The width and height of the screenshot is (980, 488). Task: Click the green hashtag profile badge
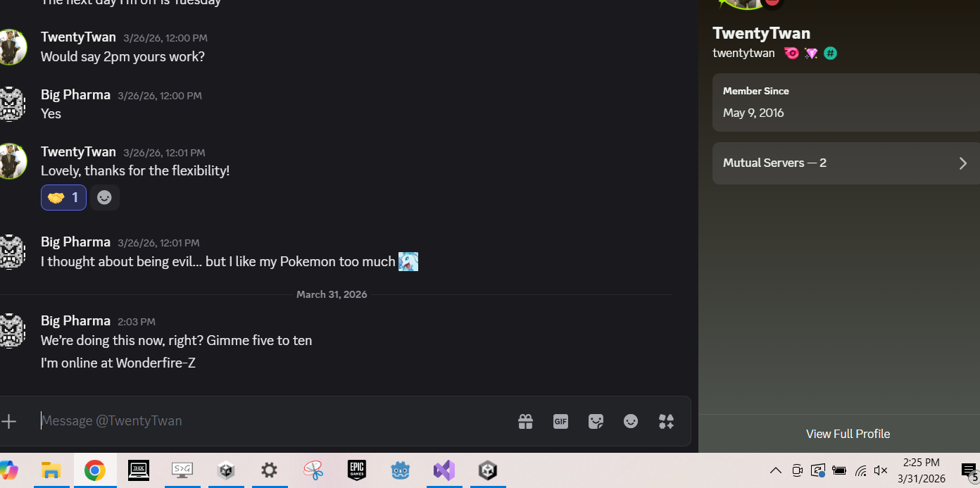coord(831,54)
